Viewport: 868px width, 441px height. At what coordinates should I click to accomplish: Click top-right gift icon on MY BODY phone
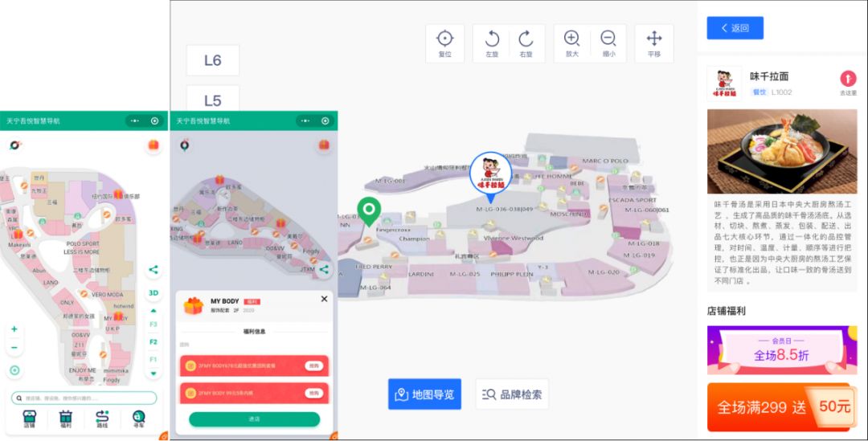click(324, 145)
